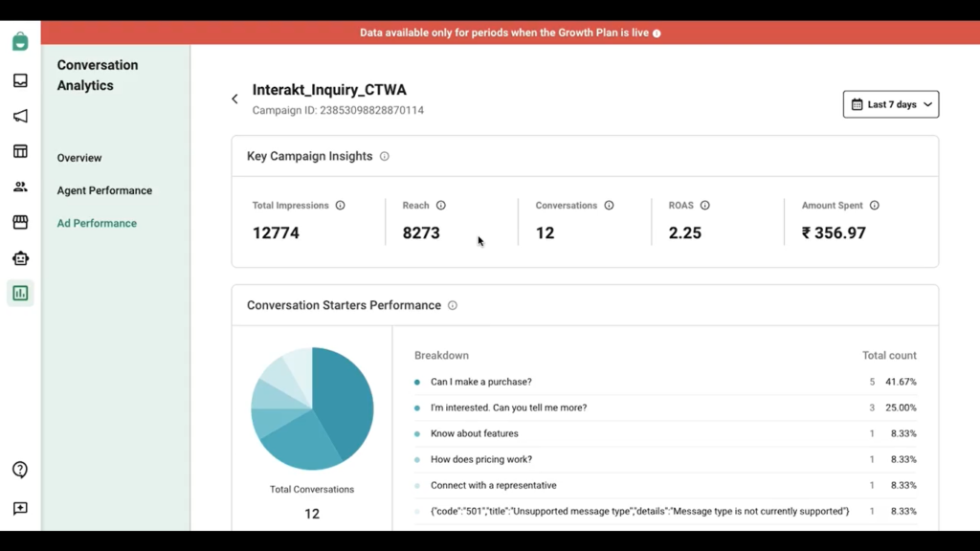
Task: Select 'Can I make a purchase?' breakdown row
Action: (x=666, y=382)
